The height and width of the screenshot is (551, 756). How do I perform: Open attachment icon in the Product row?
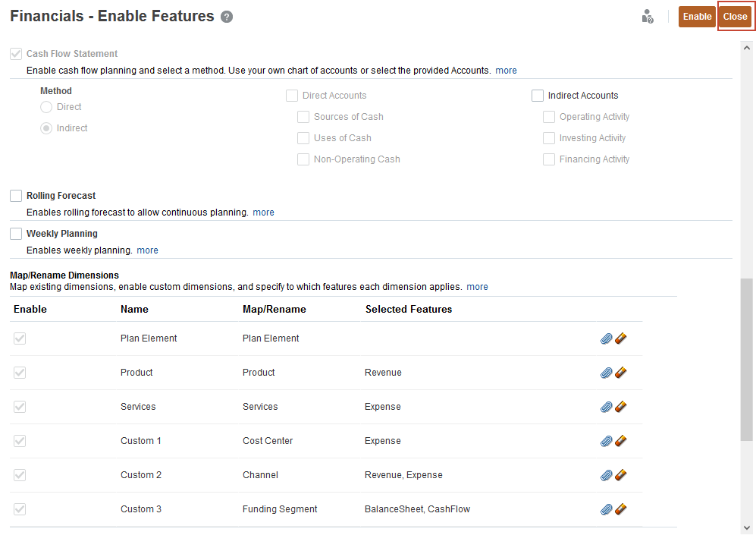606,372
